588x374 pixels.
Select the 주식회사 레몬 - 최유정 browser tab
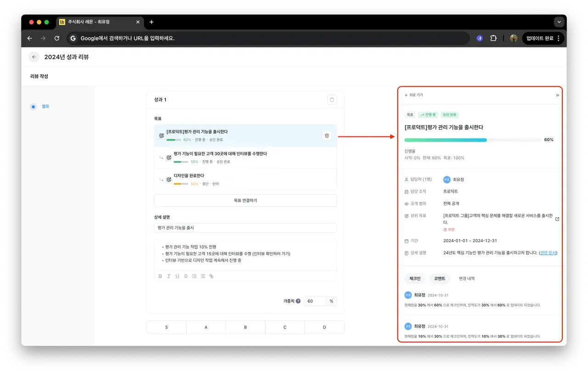click(x=99, y=22)
